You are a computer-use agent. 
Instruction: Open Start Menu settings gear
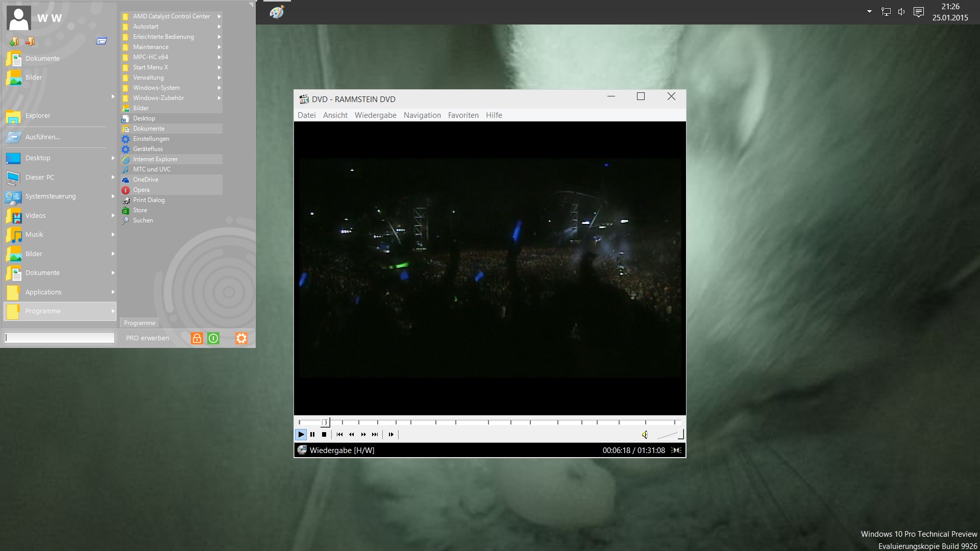[x=241, y=338]
